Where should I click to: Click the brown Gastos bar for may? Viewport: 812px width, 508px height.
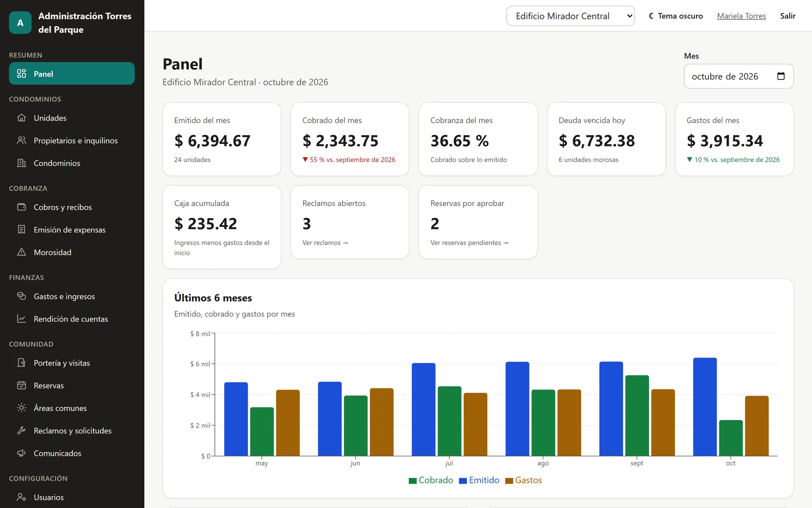288,423
